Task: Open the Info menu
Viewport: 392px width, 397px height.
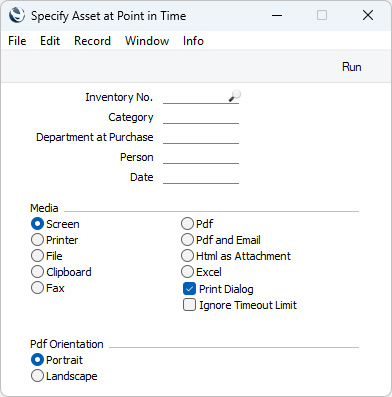Action: (x=193, y=41)
